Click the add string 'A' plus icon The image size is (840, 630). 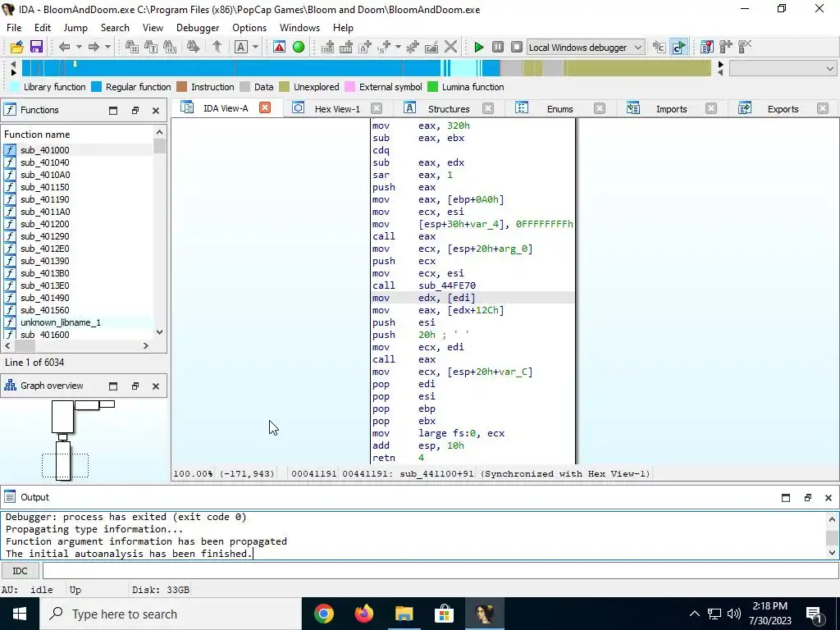365,47
